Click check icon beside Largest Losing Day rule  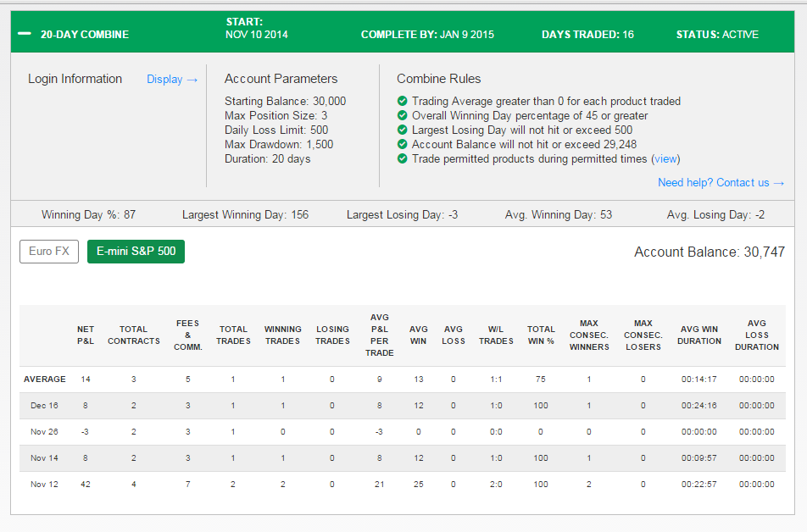403,130
